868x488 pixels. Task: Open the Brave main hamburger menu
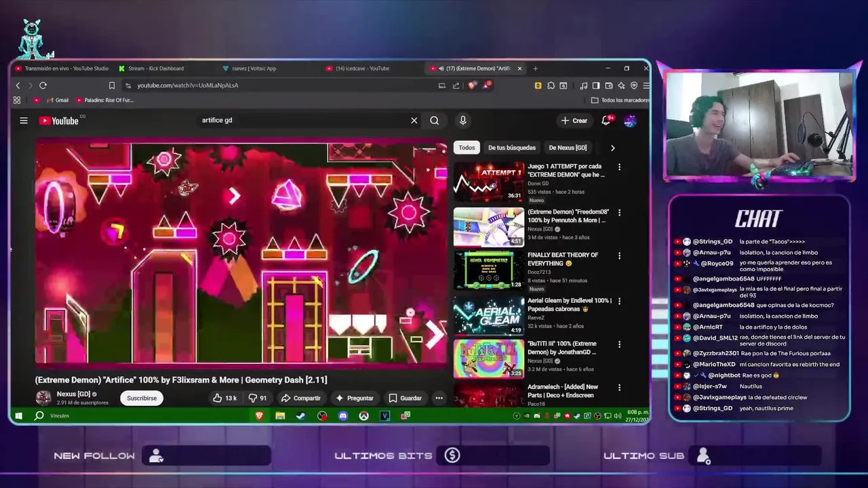coord(646,85)
